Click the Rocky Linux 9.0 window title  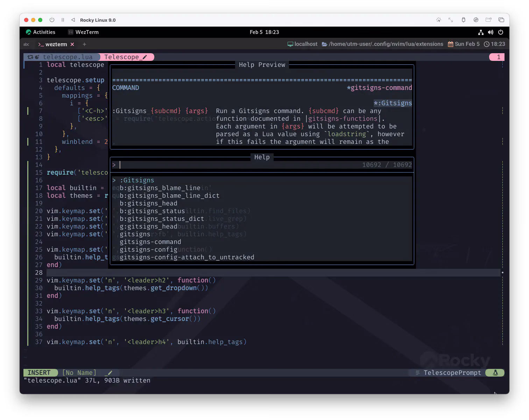coord(98,20)
